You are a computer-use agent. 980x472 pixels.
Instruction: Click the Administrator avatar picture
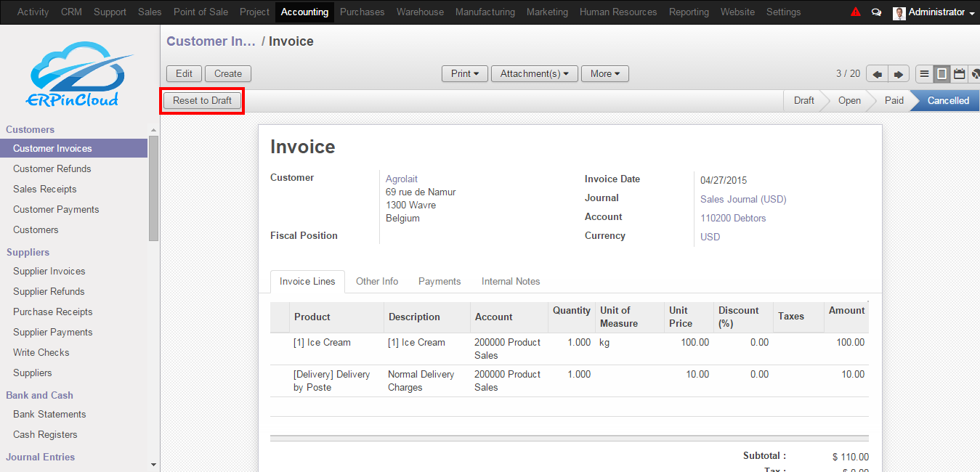point(899,12)
